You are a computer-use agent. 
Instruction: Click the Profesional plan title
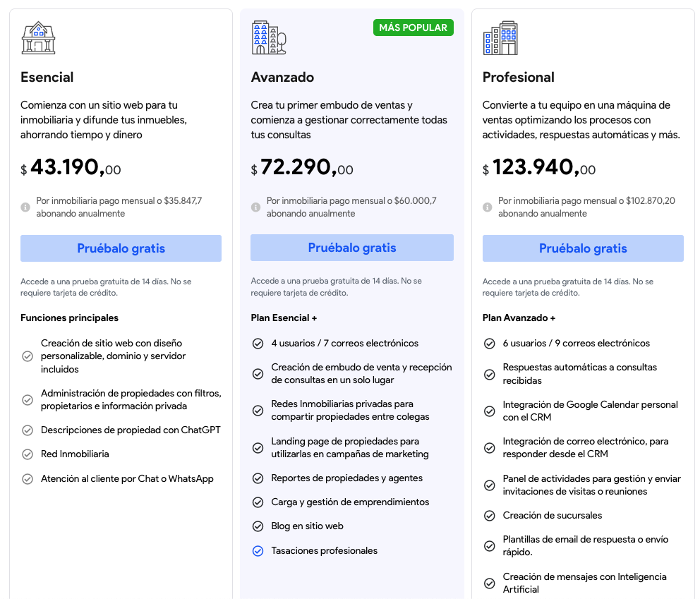(518, 77)
